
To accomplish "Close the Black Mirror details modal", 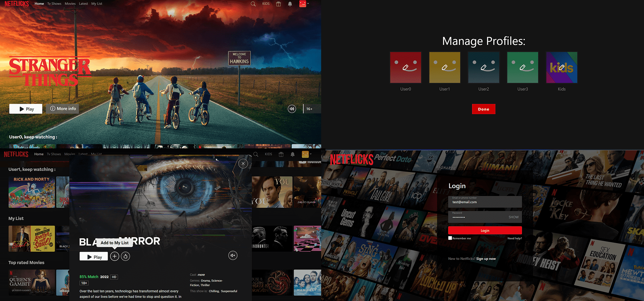I will pyautogui.click(x=243, y=164).
